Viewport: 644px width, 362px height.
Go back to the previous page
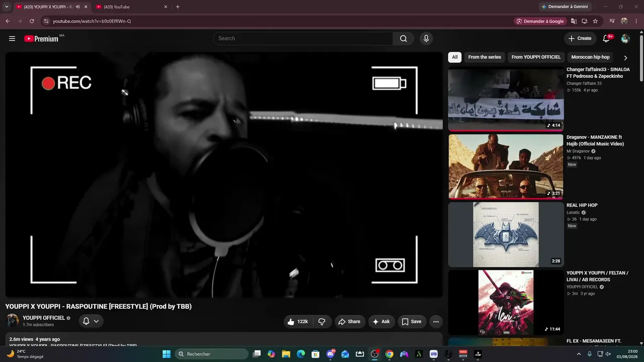click(8, 21)
